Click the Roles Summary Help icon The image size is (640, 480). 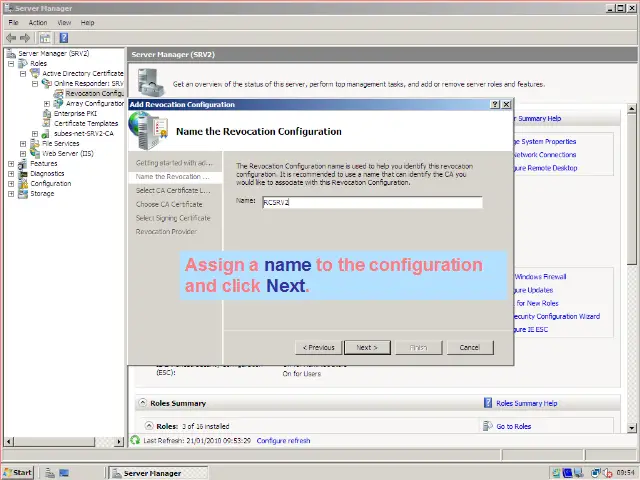click(488, 403)
